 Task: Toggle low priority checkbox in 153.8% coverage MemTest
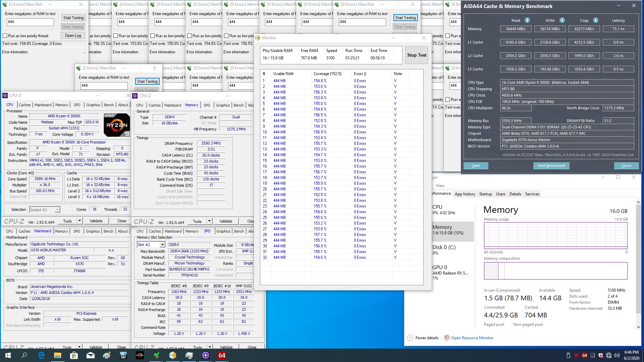click(116, 36)
